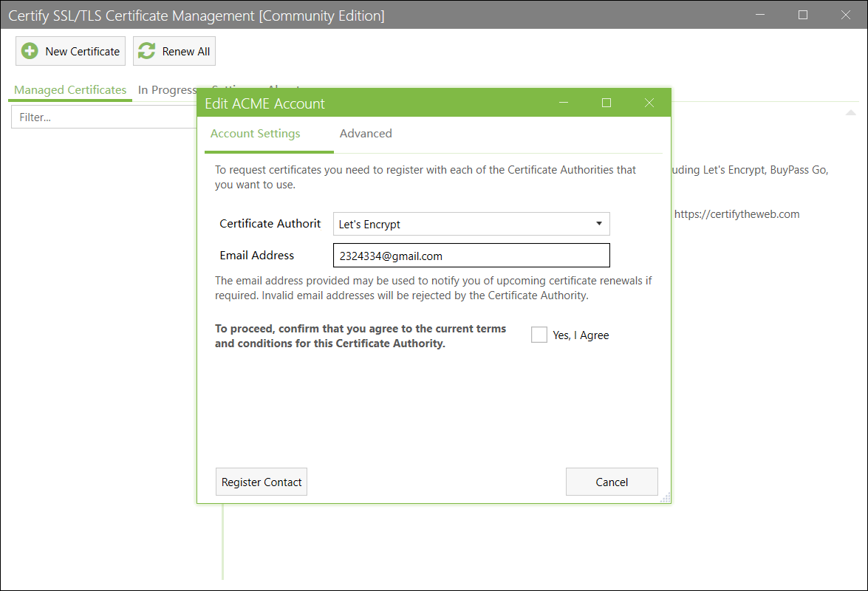Tick the Yes, I Agree checkbox
This screenshot has height=591, width=868.
click(539, 335)
